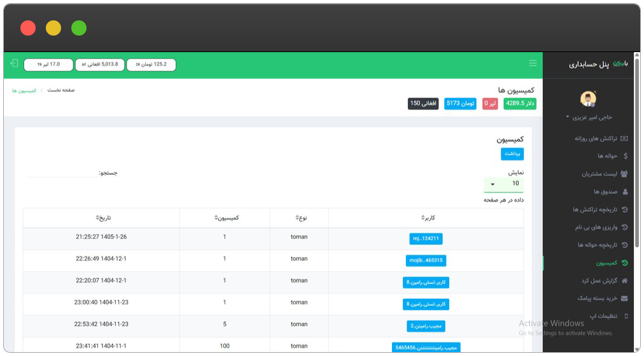Sort table by تاریخ column

[x=103, y=218]
